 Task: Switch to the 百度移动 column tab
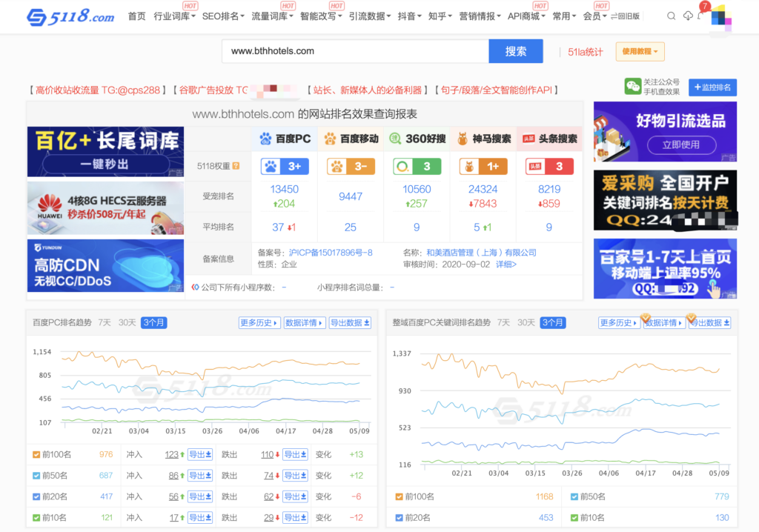tap(351, 139)
